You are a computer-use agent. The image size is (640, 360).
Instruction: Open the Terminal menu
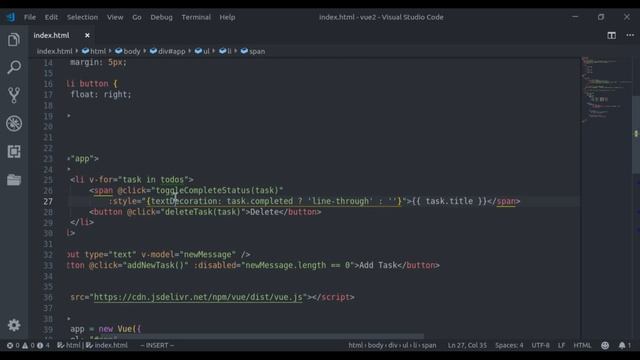point(196,17)
